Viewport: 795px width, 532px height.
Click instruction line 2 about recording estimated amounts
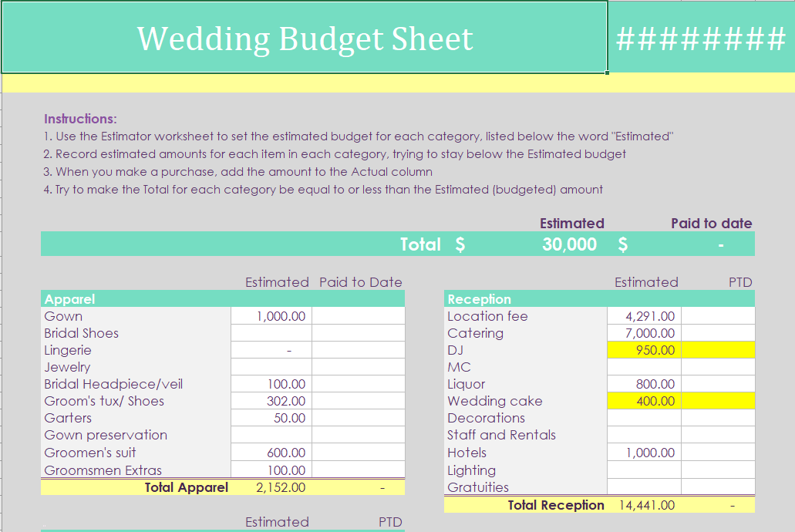tap(335, 154)
